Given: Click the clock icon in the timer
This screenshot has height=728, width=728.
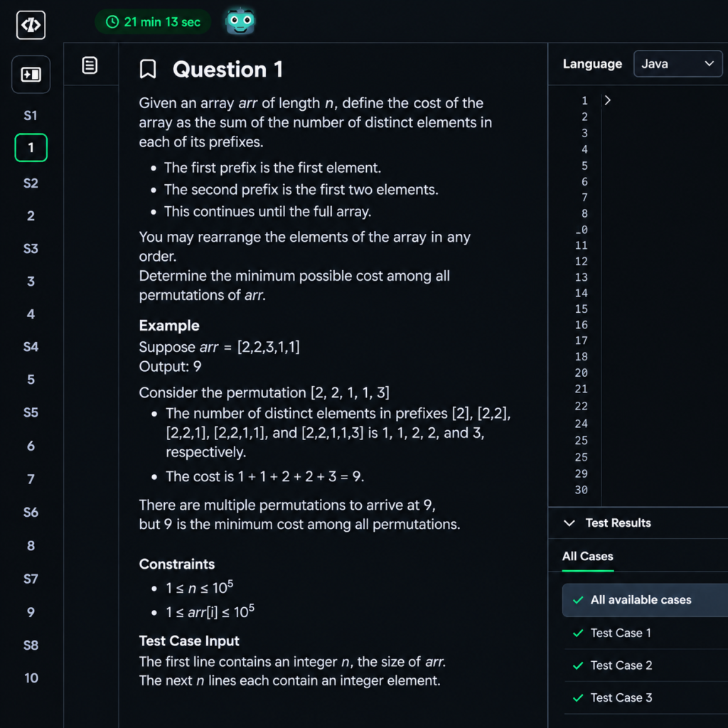Looking at the screenshot, I should [112, 22].
